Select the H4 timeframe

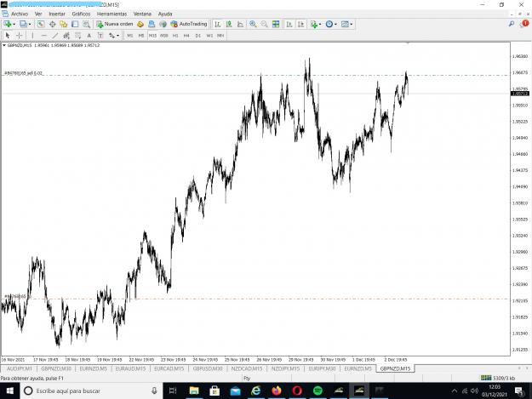(x=186, y=36)
